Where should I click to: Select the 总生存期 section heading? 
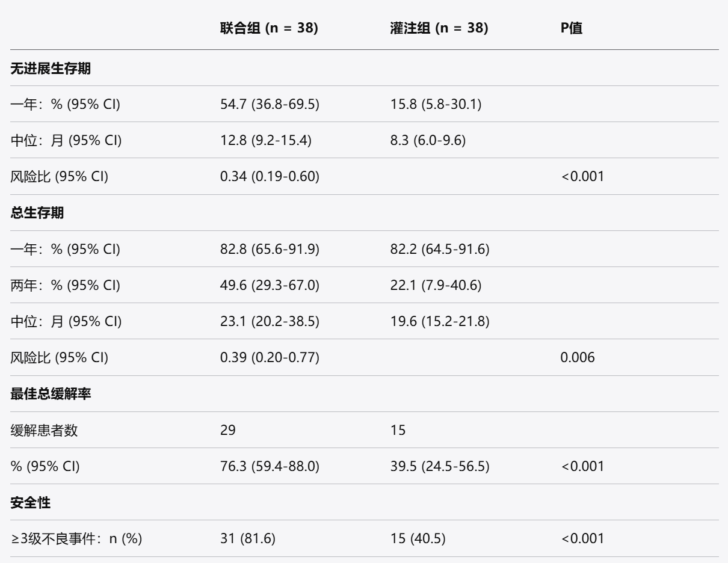point(37,213)
